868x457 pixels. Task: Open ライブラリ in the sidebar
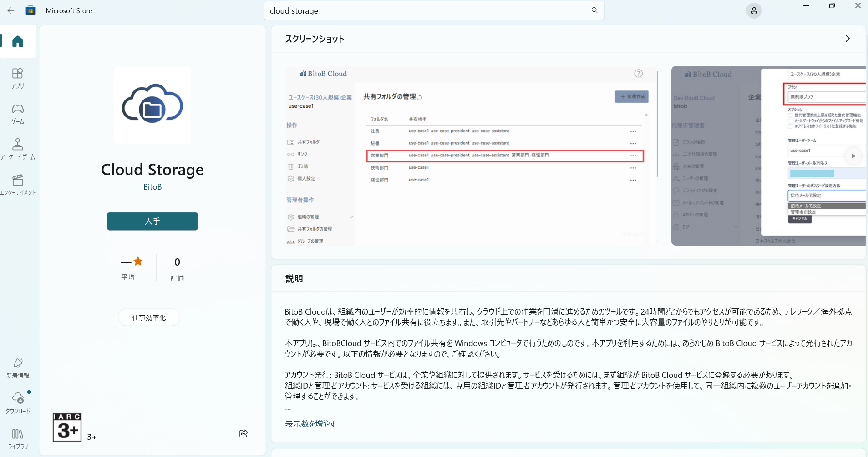[18, 439]
